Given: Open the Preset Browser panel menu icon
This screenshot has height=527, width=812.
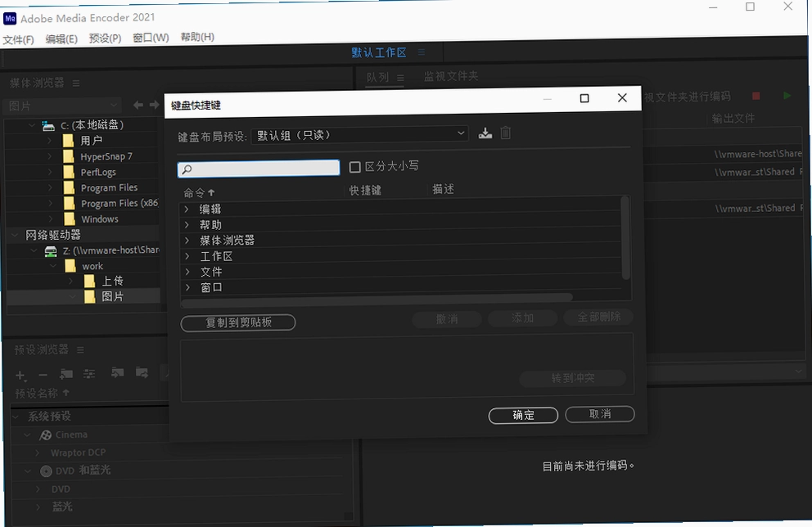Looking at the screenshot, I should (80, 350).
